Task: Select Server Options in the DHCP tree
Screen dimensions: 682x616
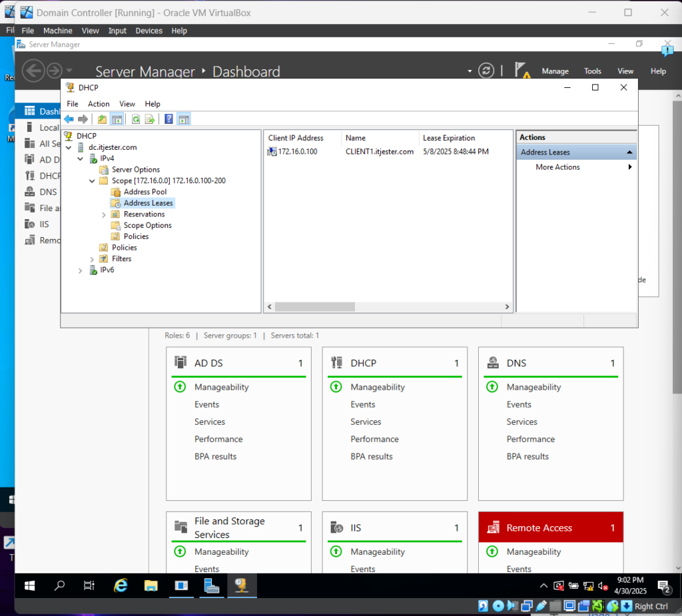Action: (136, 170)
